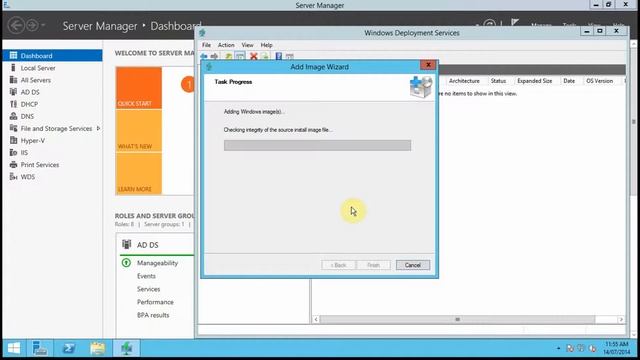Click Expanded Size column header
Image resolution: width=640 pixels, height=360 pixels.
click(x=535, y=81)
